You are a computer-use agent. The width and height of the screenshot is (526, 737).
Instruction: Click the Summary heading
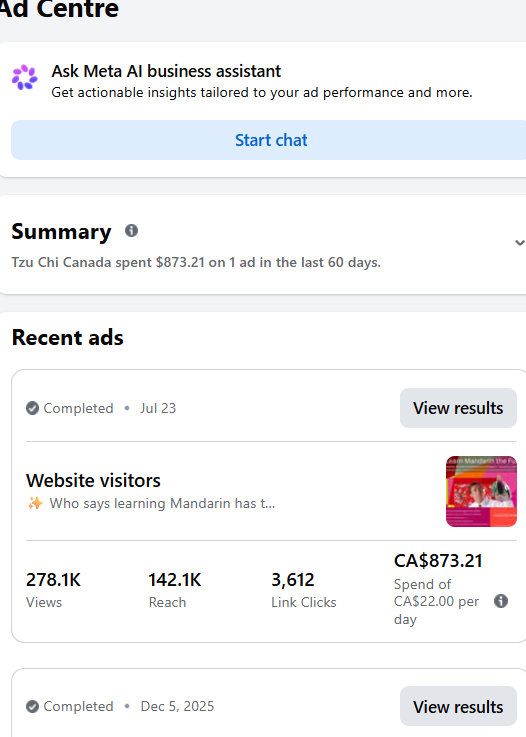(61, 232)
